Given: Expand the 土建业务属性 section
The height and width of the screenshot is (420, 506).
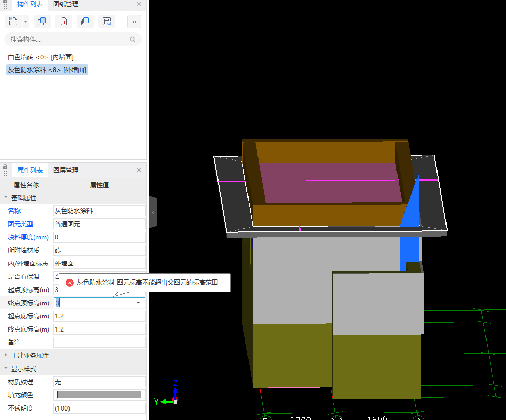Looking at the screenshot, I should click(x=6, y=356).
